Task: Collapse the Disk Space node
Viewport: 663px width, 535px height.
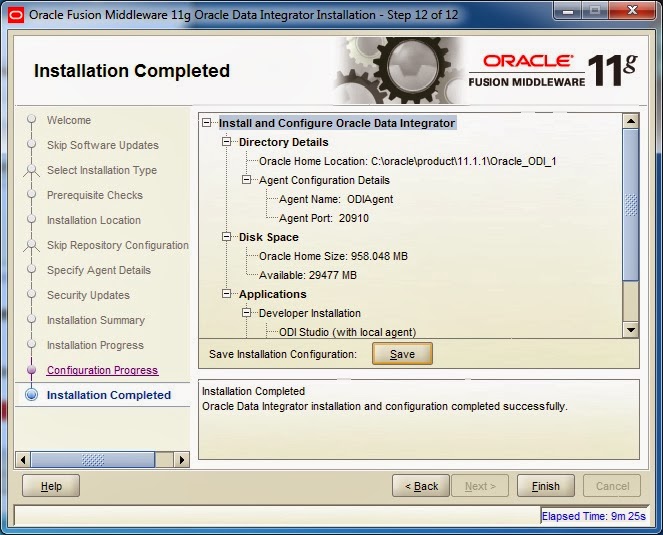Action: [x=227, y=237]
